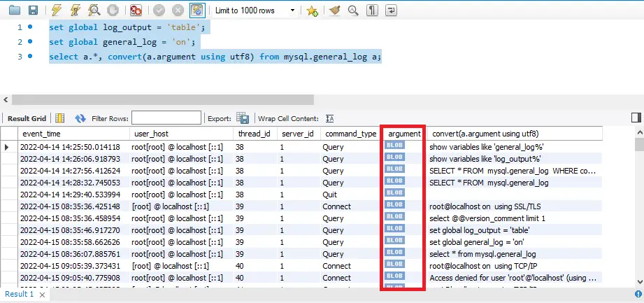Click the thread_id column header
Screen dimensions: 644x303
coord(255,134)
